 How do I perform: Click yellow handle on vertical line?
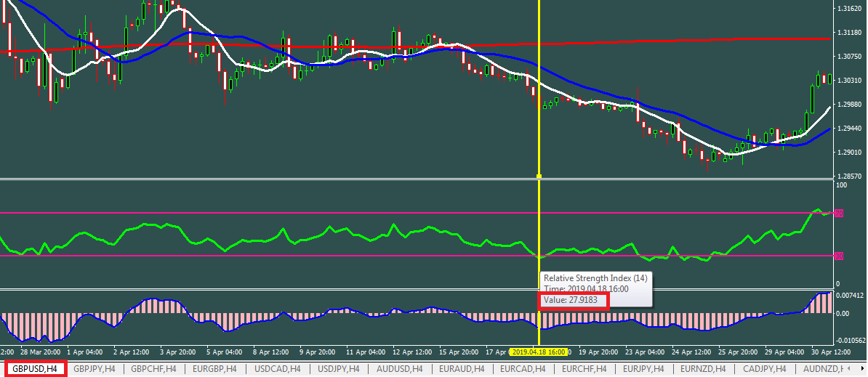tap(539, 176)
